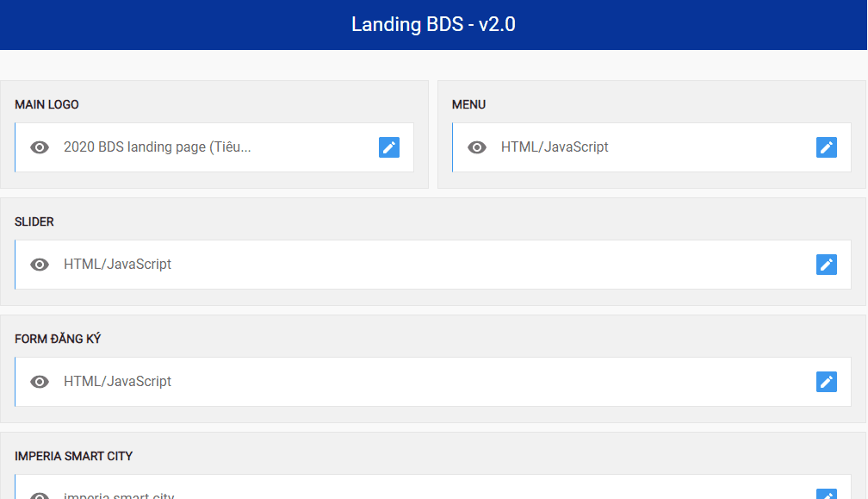Screen dimensions: 868x499
Task: Click the FORM ĐĂNG KÝ section heading
Action: coord(58,339)
